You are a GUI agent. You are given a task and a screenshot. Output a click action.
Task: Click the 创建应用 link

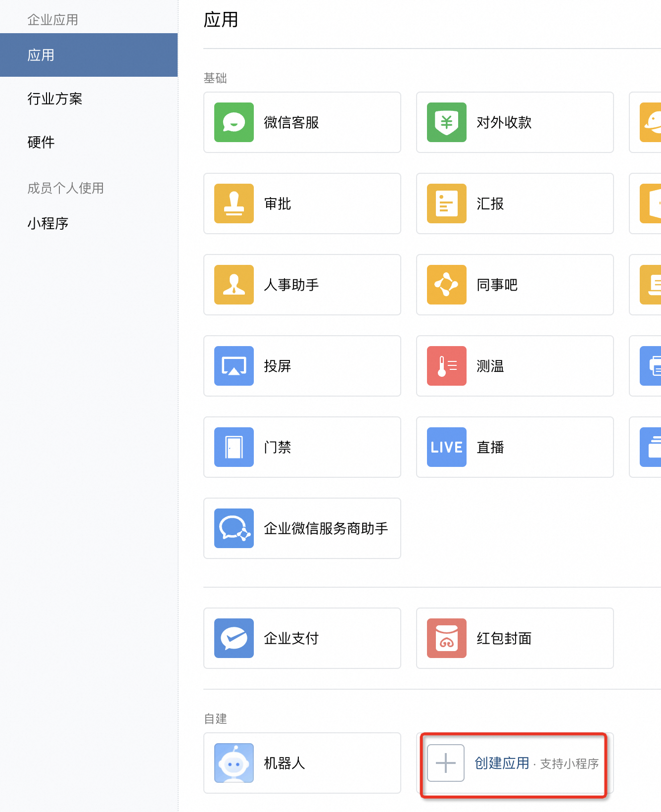[502, 763]
